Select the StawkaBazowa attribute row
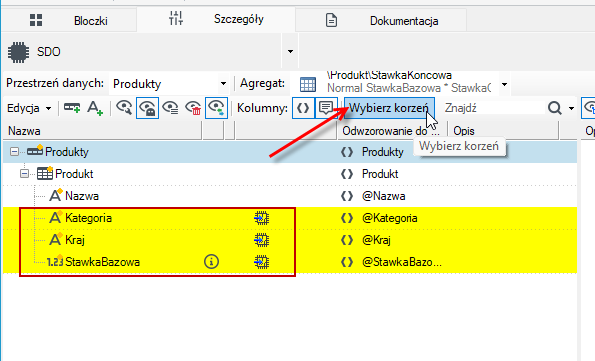 click(x=290, y=262)
